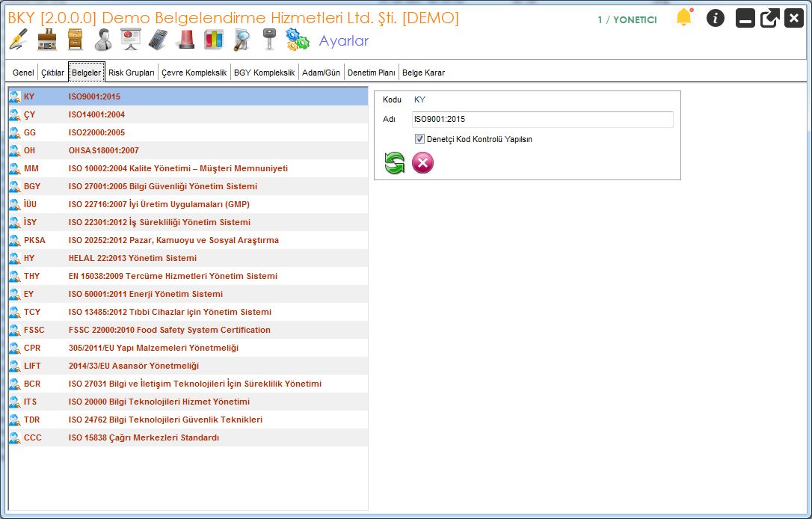
Task: Click the fountain pen toolbar icon
Action: click(x=19, y=40)
